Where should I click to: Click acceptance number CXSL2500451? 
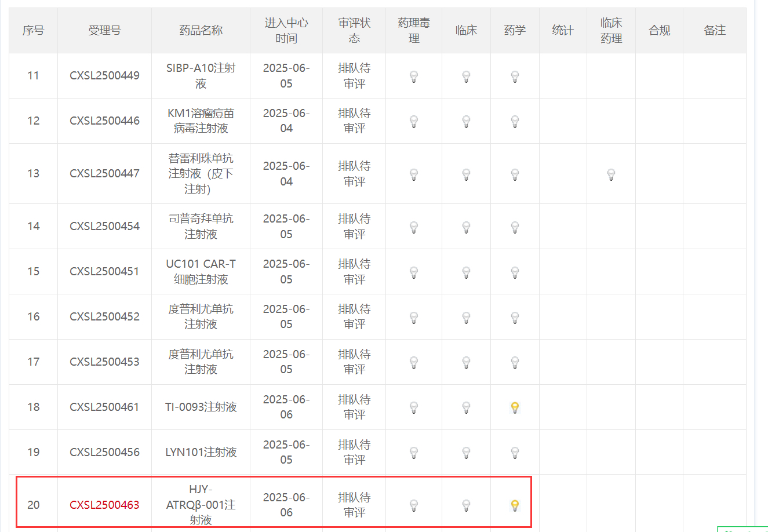[x=104, y=271]
